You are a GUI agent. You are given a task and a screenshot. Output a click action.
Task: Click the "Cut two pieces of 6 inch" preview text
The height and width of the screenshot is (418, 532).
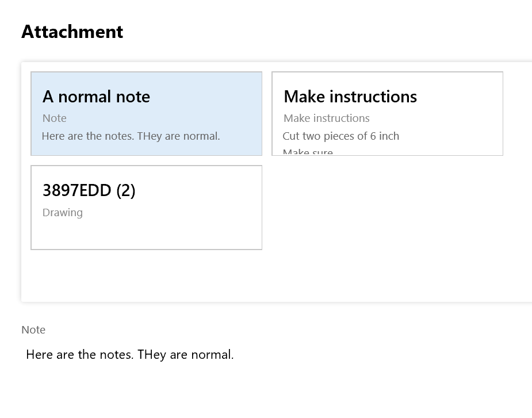click(341, 136)
